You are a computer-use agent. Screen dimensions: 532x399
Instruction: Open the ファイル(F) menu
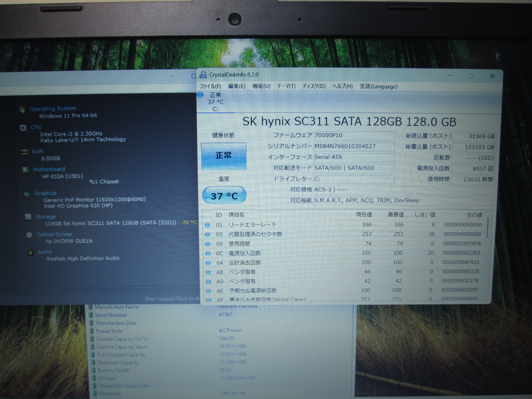click(210, 86)
